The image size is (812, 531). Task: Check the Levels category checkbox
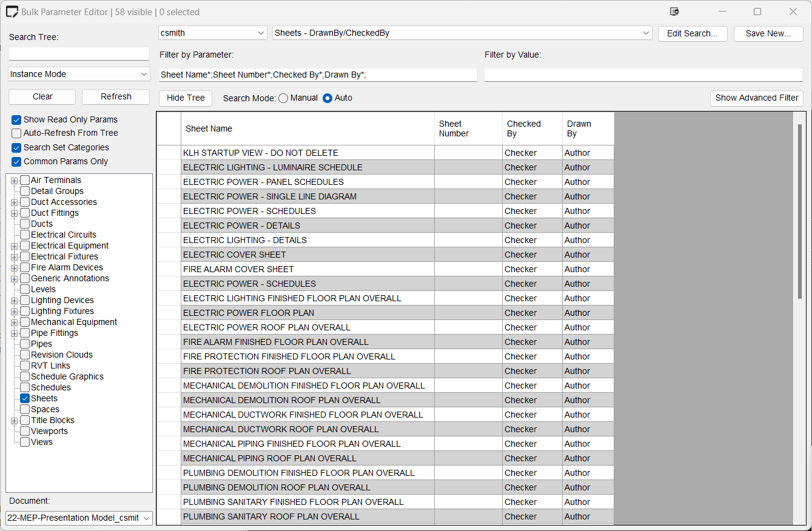pyautogui.click(x=25, y=290)
